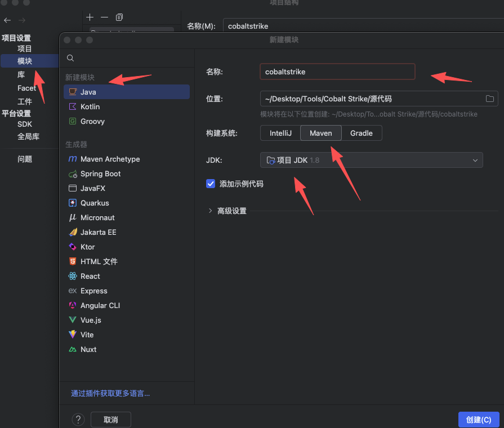Click the 创建(C) button
Screen dimensions: 504x428
[x=479, y=420]
